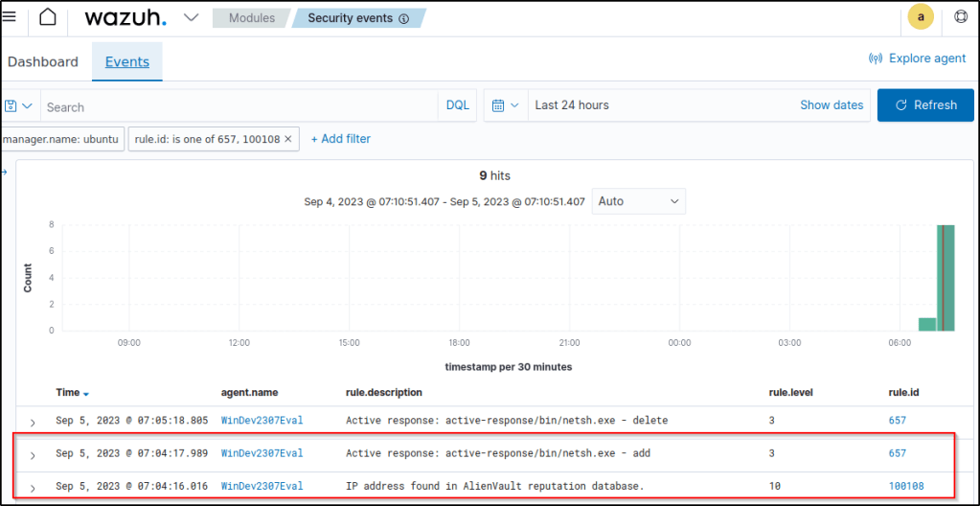Screen dimensions: 980x506
Task: Click the tall green histogram bar
Action: click(946, 277)
